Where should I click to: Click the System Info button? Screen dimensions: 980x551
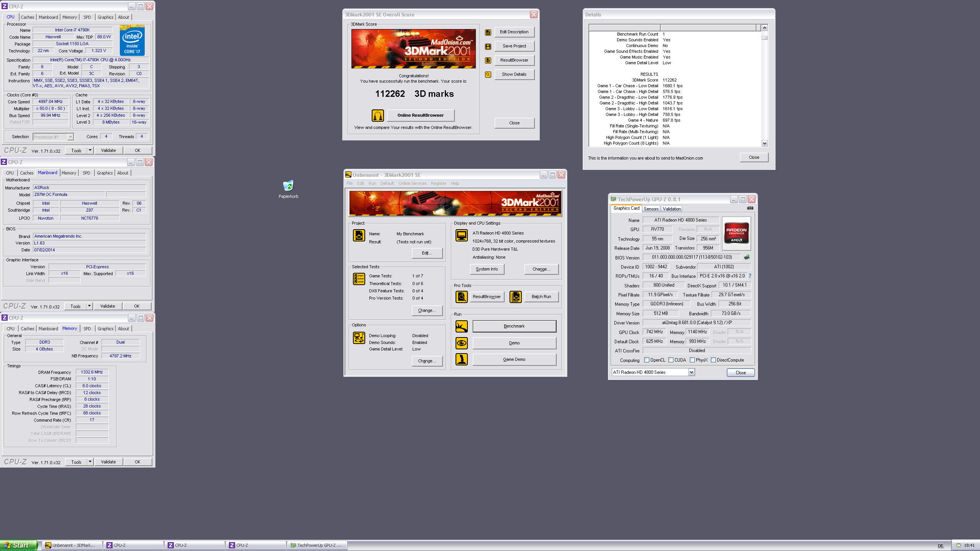click(x=487, y=269)
